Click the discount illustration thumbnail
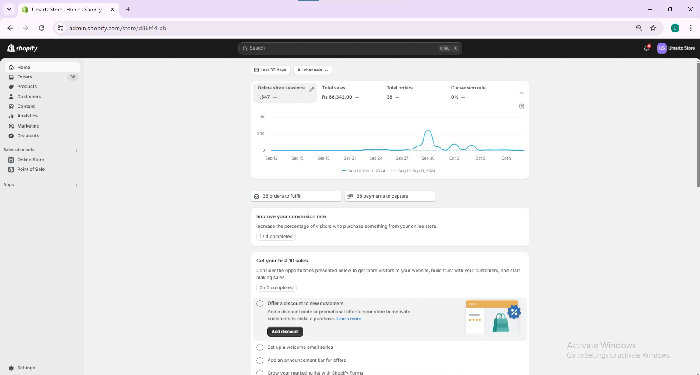Screen dimensions: 700x375 point(493,317)
